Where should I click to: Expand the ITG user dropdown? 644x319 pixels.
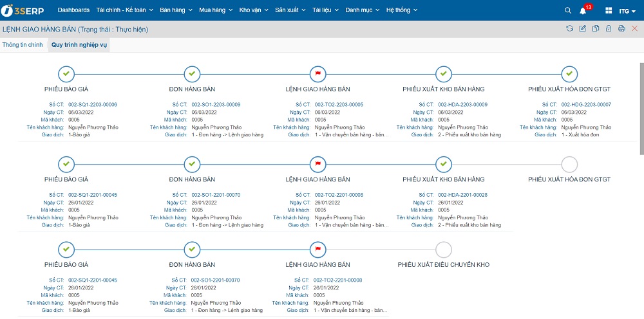627,11
